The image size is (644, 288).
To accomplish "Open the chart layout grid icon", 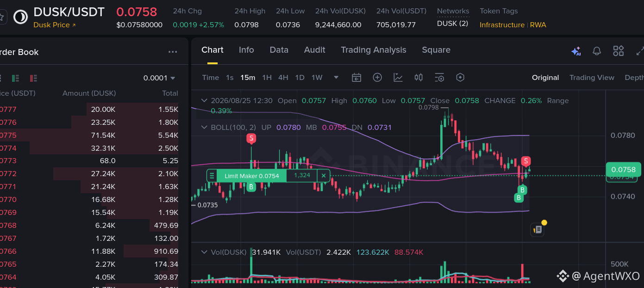I will click(x=619, y=51).
